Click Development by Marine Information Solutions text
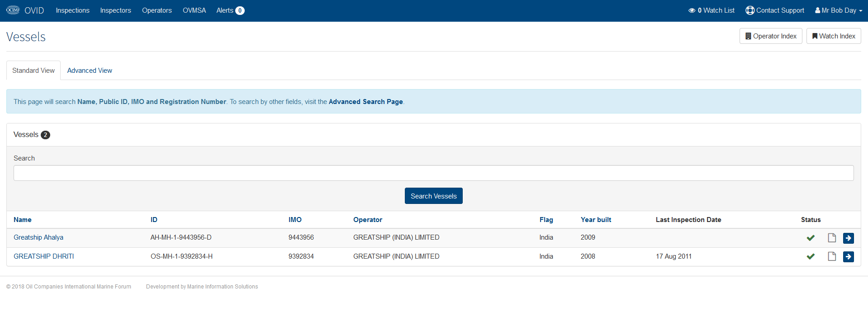The width and height of the screenshot is (868, 312). (202, 287)
